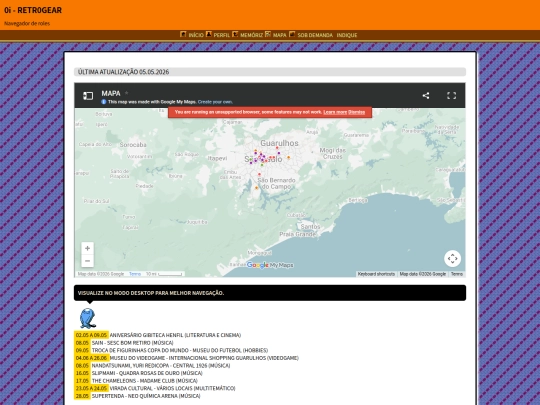Open 'Learn more' in browser warning

tap(335, 112)
